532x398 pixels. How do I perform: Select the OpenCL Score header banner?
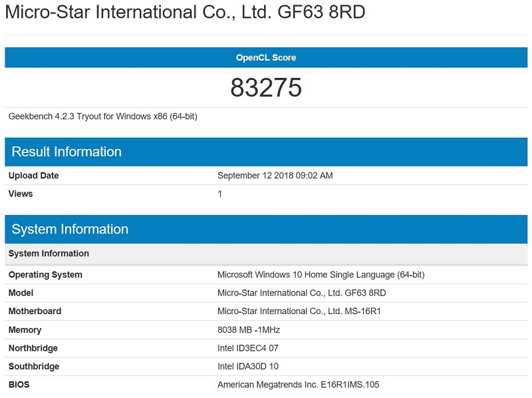(266, 58)
